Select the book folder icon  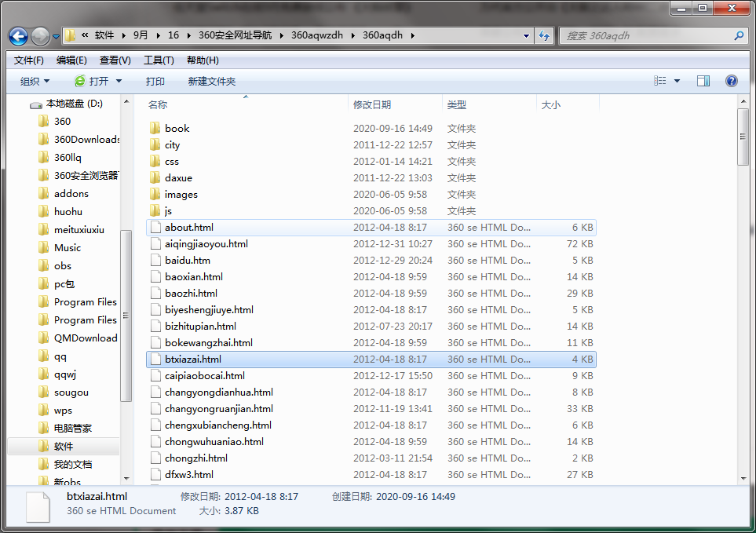point(155,128)
